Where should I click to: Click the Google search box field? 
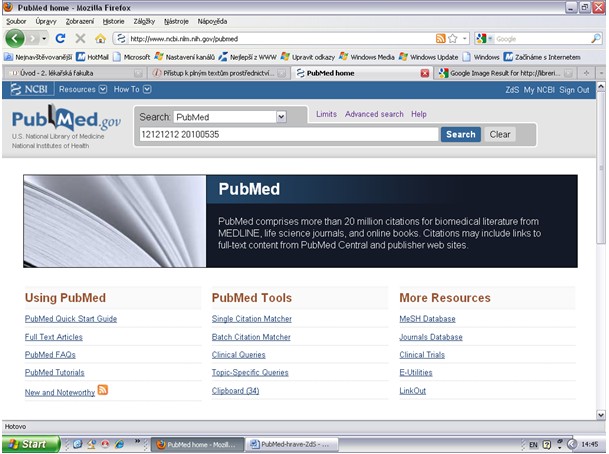[542, 39]
